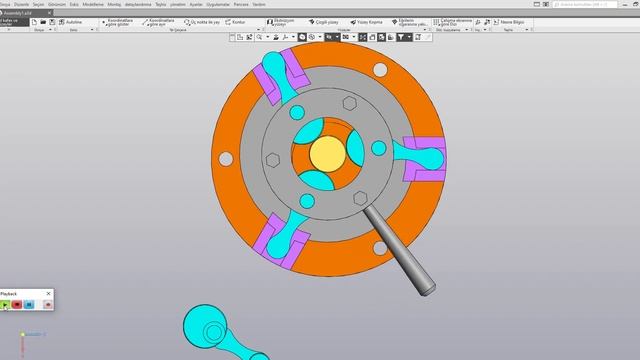Open the filter options dropdown arrow
The height and width of the screenshot is (360, 640).
click(409, 37)
